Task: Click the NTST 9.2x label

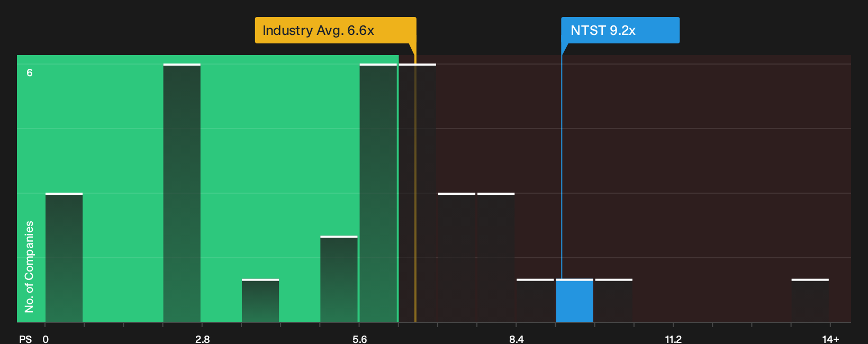Action: tap(620, 30)
